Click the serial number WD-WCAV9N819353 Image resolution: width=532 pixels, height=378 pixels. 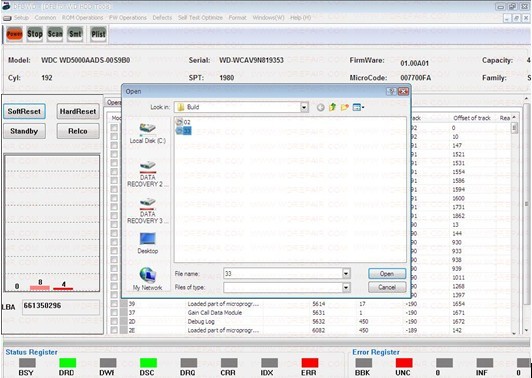pyautogui.click(x=251, y=60)
